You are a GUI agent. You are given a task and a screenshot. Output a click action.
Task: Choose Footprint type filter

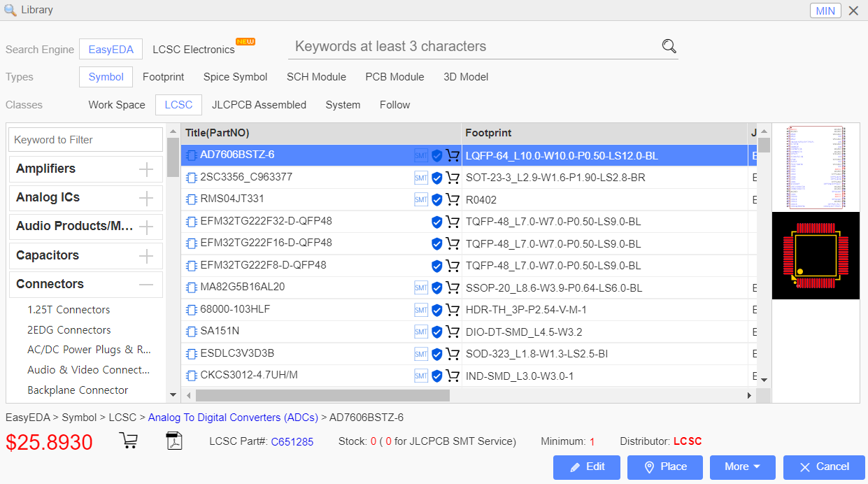(164, 77)
